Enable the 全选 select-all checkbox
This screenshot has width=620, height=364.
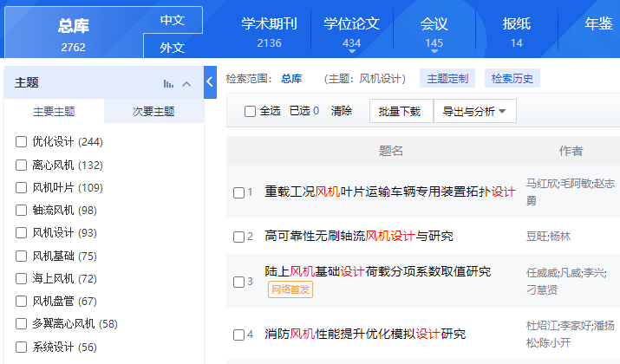pos(251,111)
